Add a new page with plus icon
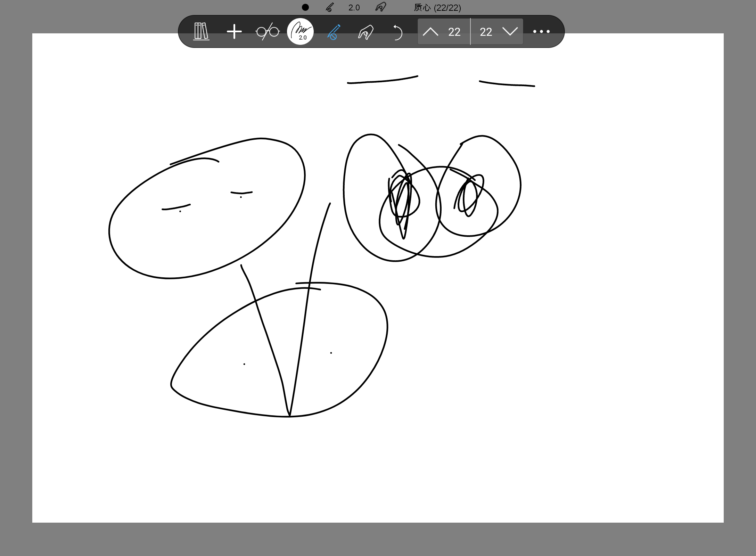Screen dimensions: 756x556 [234, 32]
